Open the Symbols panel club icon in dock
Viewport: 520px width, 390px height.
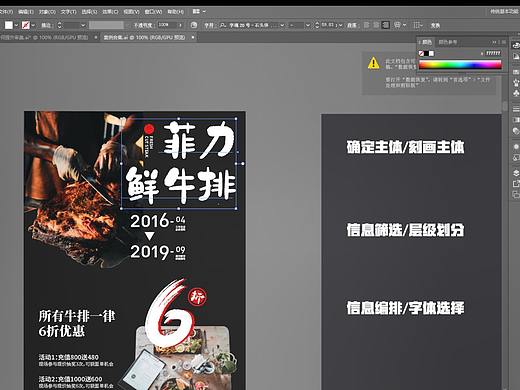[516, 93]
